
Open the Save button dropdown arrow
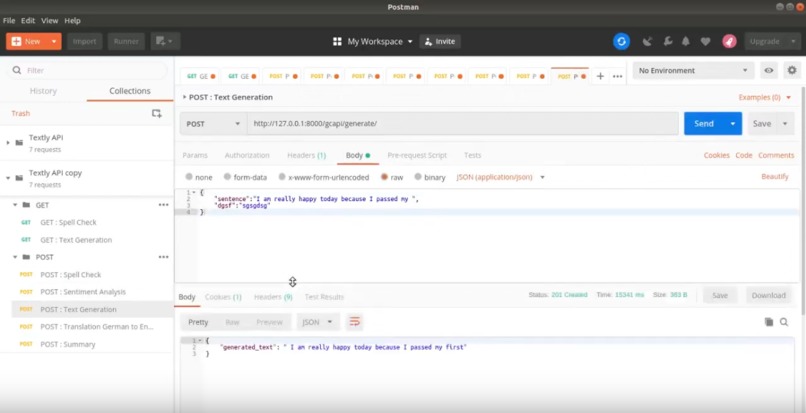tap(785, 124)
